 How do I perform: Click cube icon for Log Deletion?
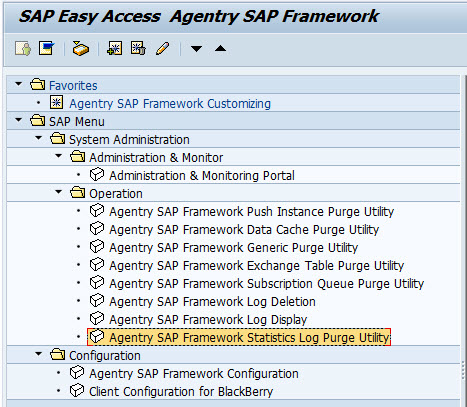click(x=97, y=300)
